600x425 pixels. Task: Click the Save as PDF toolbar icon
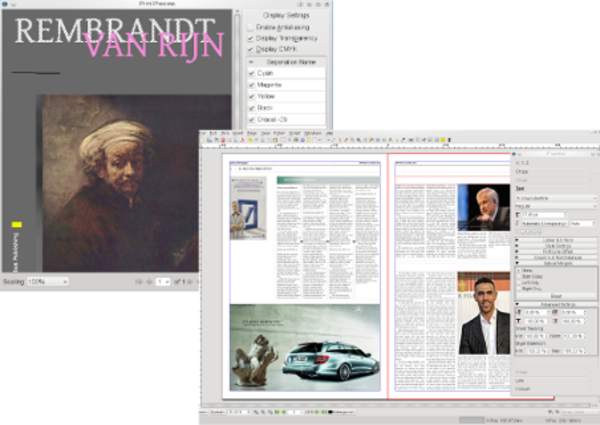click(x=242, y=140)
